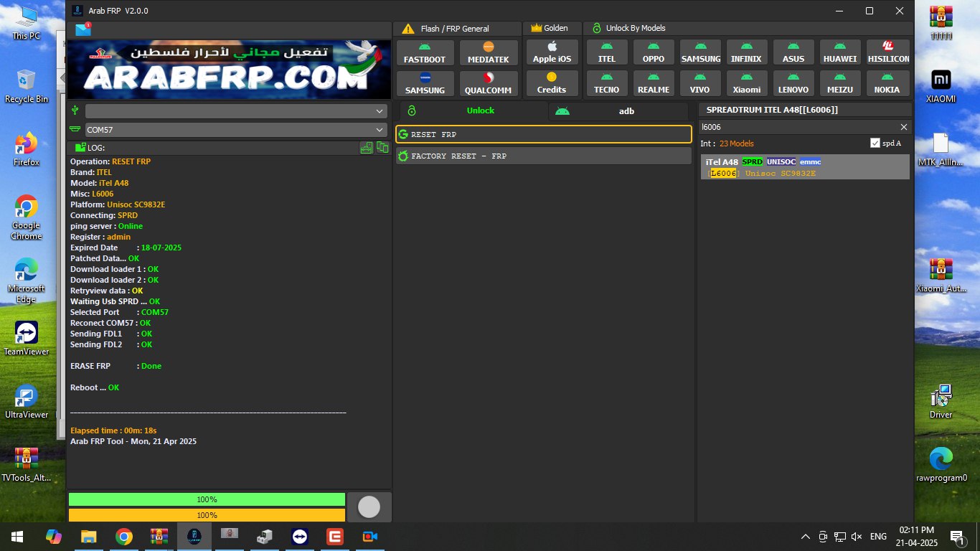980x551 pixels.
Task: Click the COM port icon beside COM57
Action: coord(75,130)
